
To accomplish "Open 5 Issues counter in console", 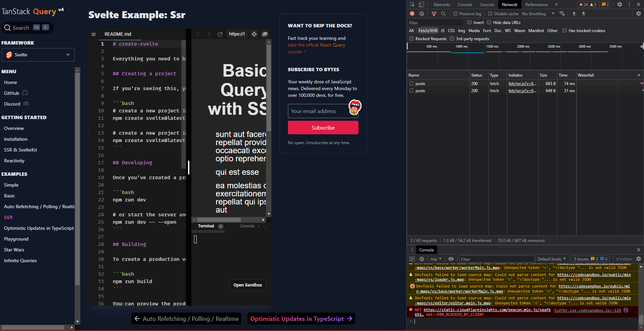I will point(591,259).
